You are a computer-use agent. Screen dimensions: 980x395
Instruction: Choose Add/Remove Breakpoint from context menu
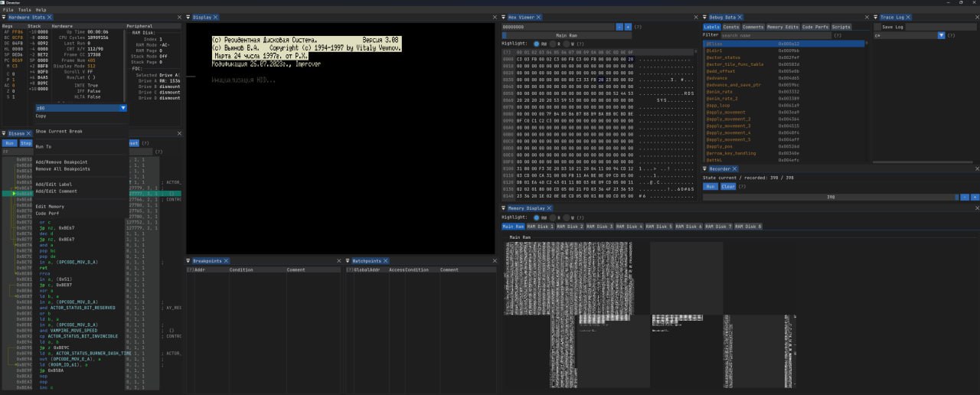(x=61, y=162)
